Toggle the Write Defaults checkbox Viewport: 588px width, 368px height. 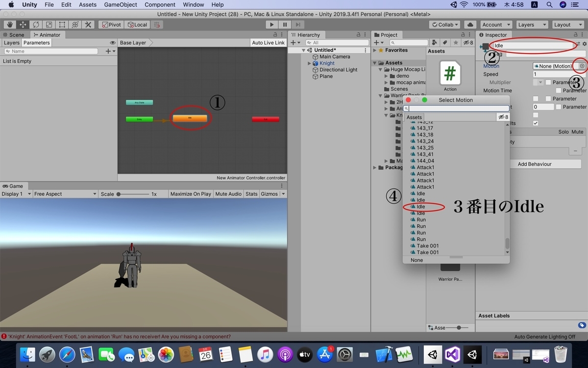tap(536, 123)
